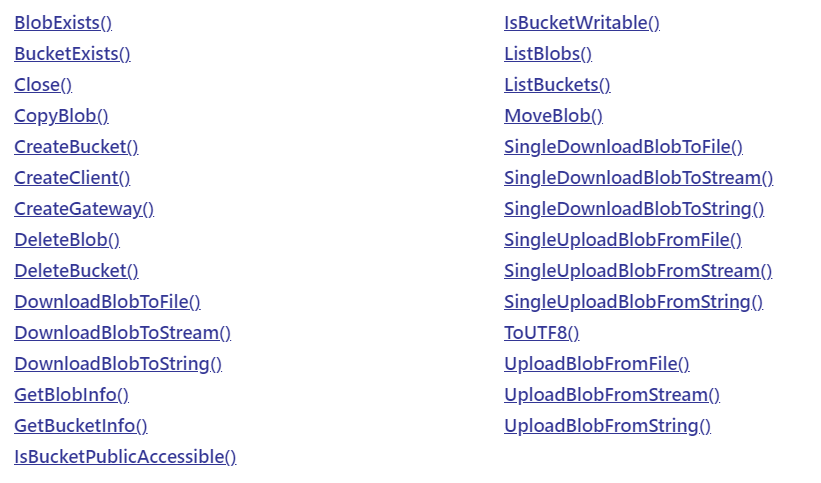Select the UploadBlobFromString() link
The width and height of the screenshot is (821, 483).
point(607,426)
